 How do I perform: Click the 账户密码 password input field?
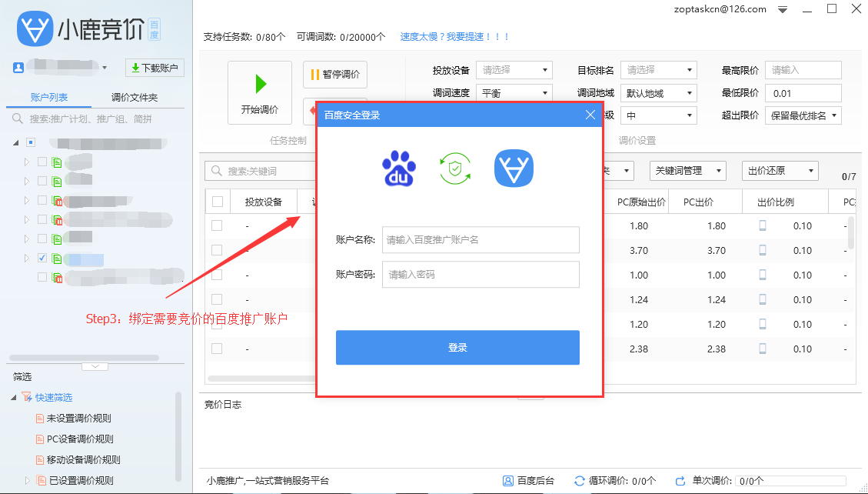point(481,275)
